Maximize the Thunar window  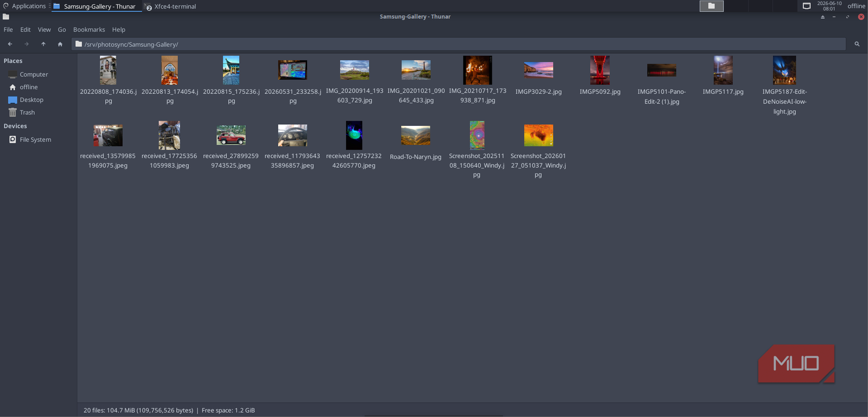(x=847, y=17)
